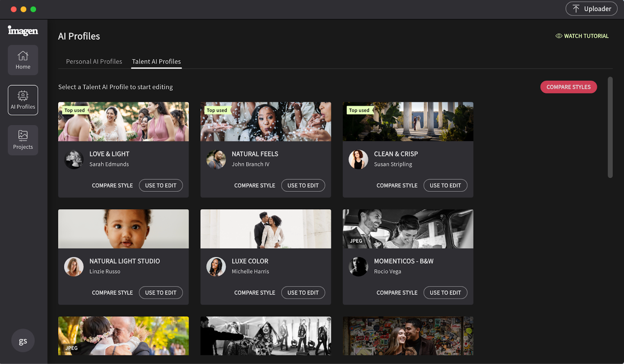Open the Watch Tutorial link
The height and width of the screenshot is (364, 624).
[582, 36]
